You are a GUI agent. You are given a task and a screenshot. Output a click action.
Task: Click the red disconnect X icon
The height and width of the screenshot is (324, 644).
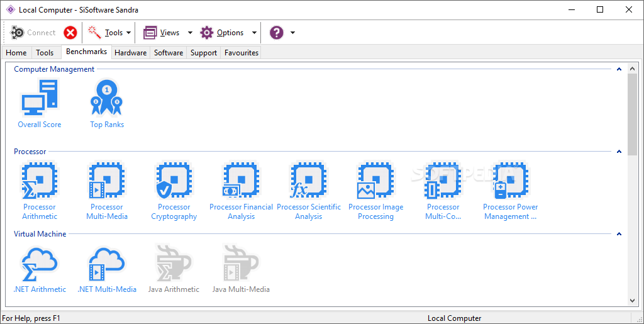coord(70,33)
